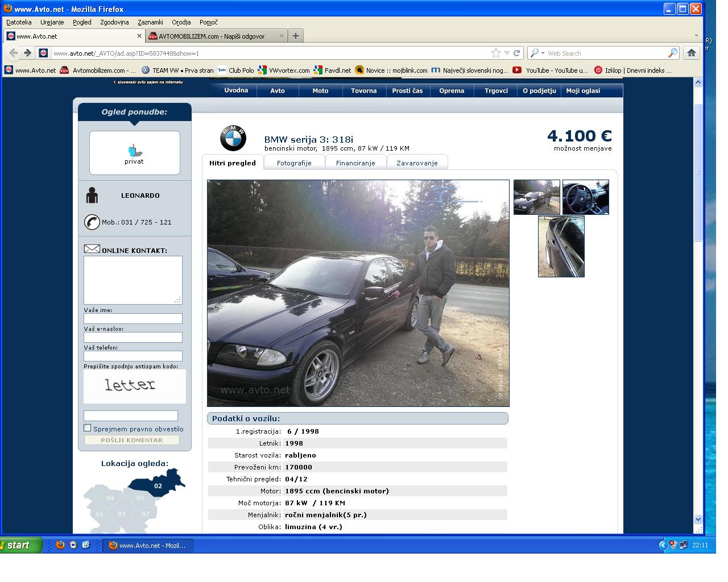Image resolution: width=728 pixels, height=582 pixels.
Task: Click the Windows start button
Action: pos(21,545)
